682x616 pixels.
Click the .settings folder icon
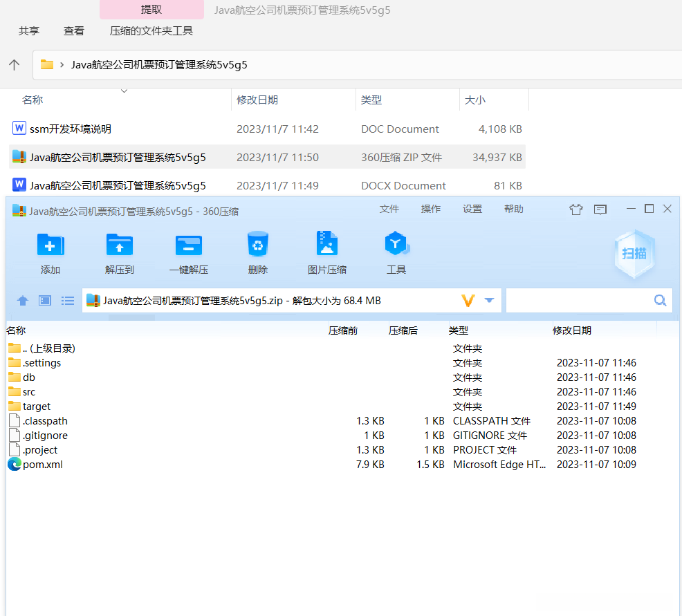(x=15, y=362)
